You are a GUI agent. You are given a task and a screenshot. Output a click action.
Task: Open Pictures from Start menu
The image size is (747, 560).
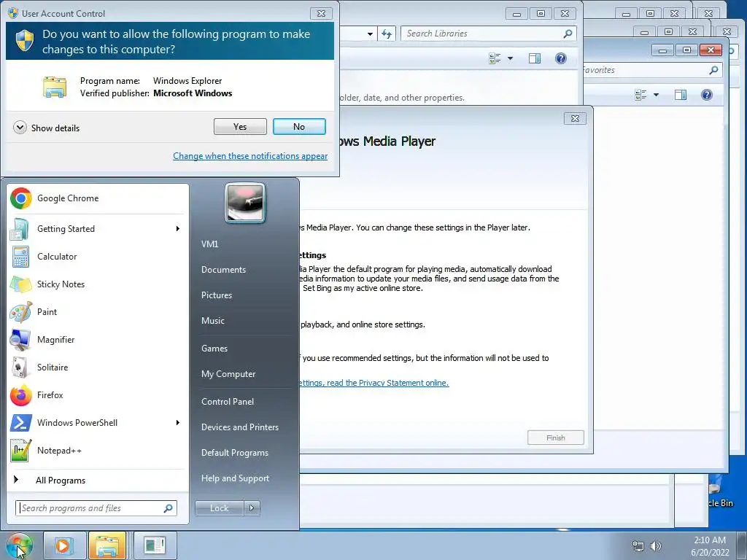click(x=216, y=295)
